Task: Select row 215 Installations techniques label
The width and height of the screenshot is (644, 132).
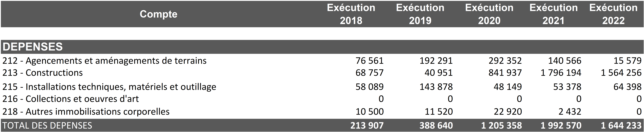Action: [x=109, y=87]
